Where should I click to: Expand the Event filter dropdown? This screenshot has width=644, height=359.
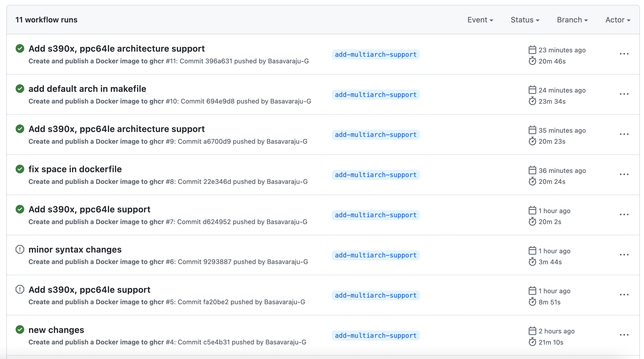point(480,20)
